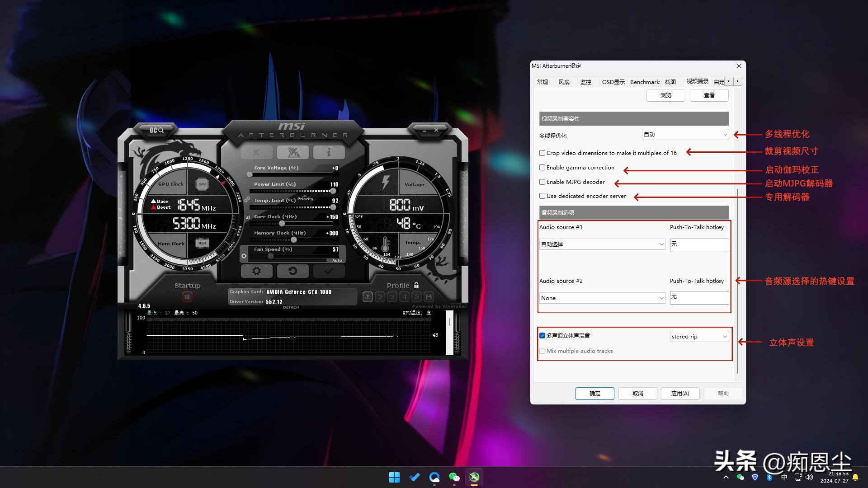
Task: Switch to the Benchmark tab
Action: point(644,82)
